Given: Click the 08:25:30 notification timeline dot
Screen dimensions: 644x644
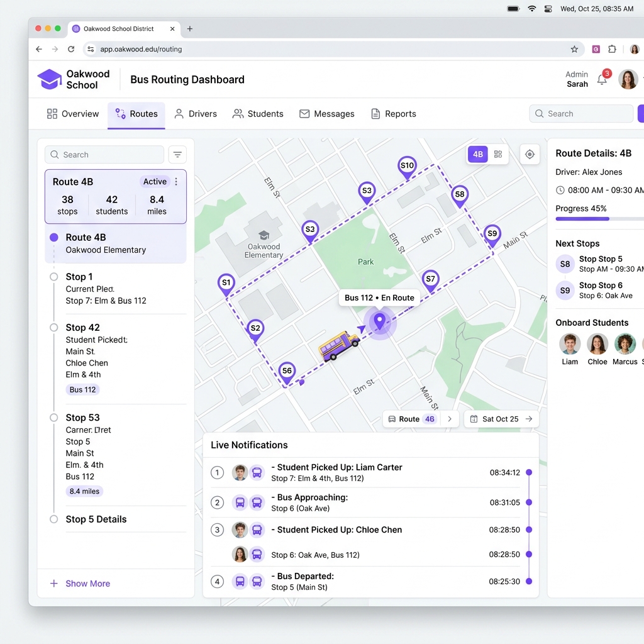Looking at the screenshot, I should pos(529,581).
